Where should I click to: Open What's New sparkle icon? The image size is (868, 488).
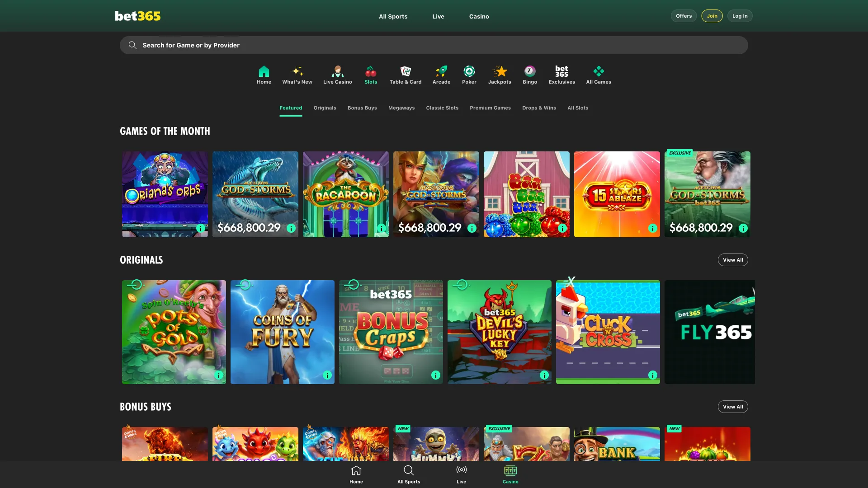point(297,71)
